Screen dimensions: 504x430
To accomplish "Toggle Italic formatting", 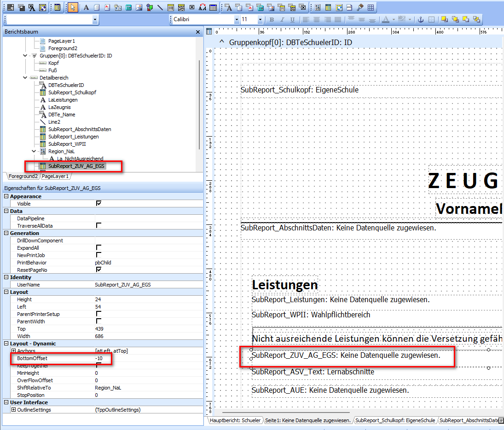I will click(282, 20).
